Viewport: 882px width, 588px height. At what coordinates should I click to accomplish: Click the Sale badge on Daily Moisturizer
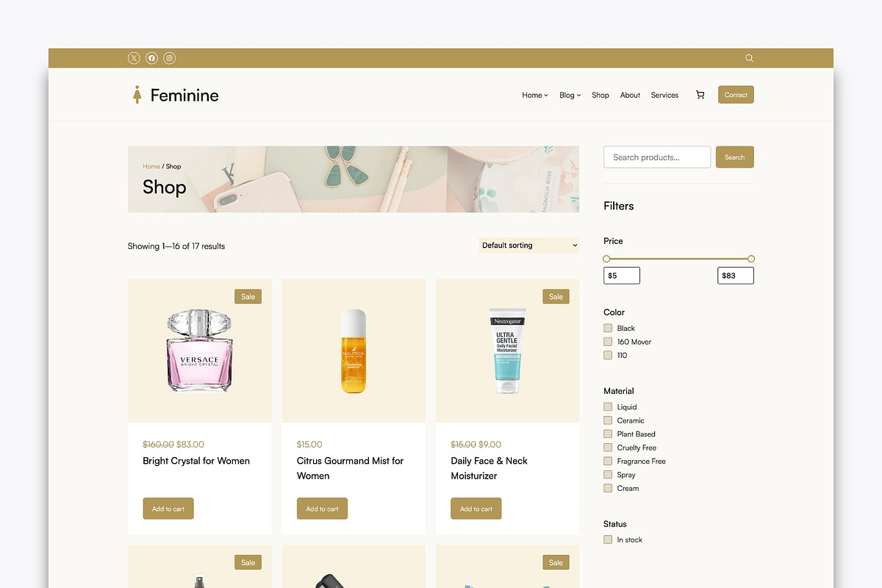click(556, 296)
